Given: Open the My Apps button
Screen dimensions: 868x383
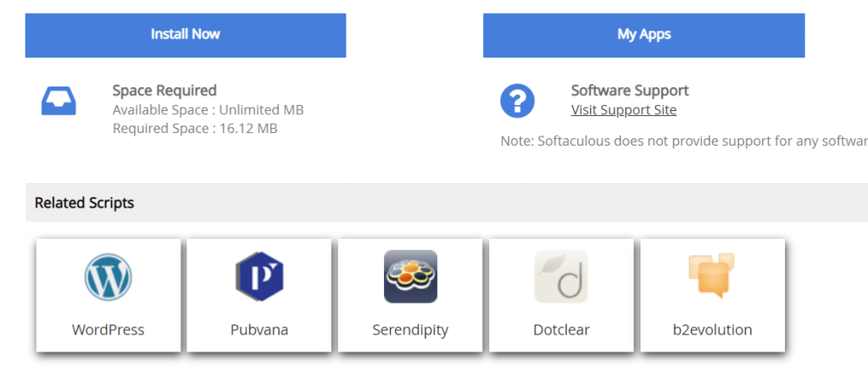Looking at the screenshot, I should (x=644, y=35).
